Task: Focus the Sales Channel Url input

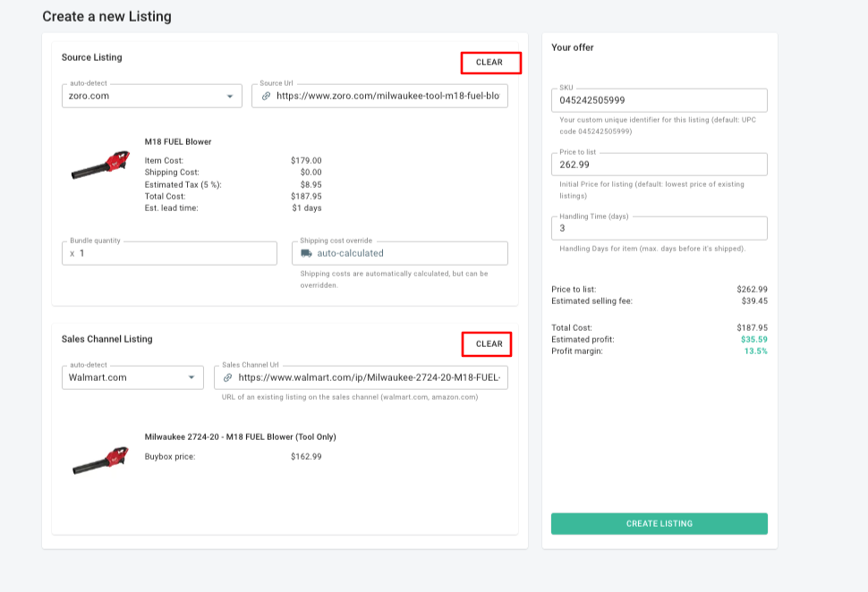Action: (x=369, y=377)
